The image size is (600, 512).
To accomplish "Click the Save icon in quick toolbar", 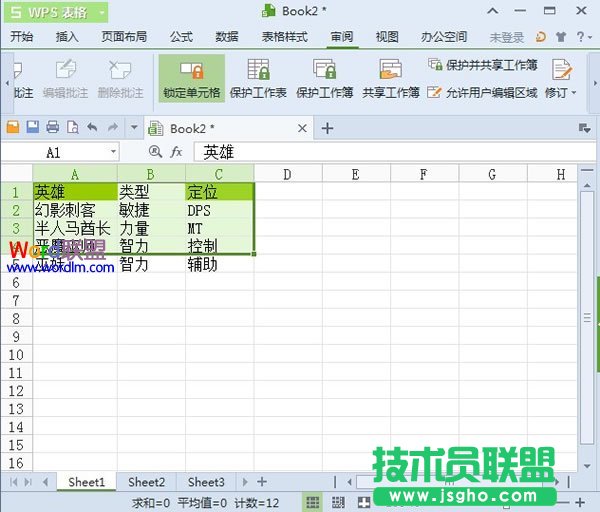I will click(x=33, y=127).
